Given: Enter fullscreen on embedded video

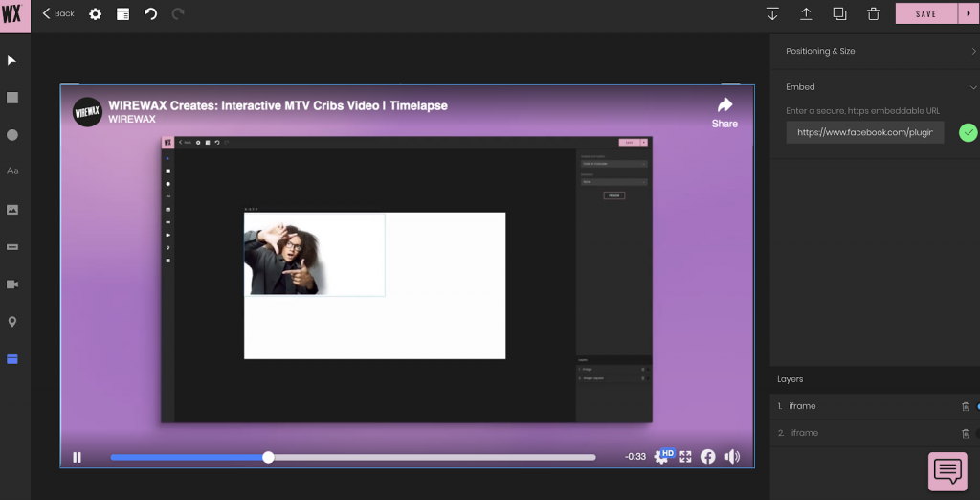Looking at the screenshot, I should [685, 457].
